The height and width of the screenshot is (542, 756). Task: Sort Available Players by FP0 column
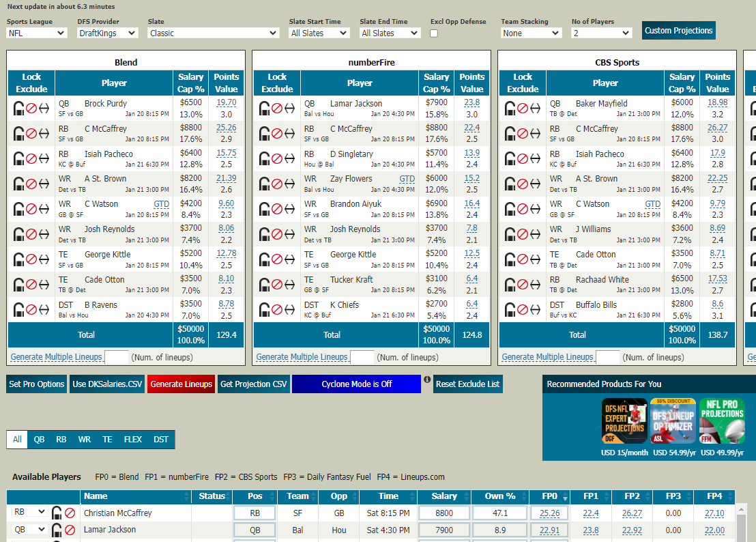550,496
